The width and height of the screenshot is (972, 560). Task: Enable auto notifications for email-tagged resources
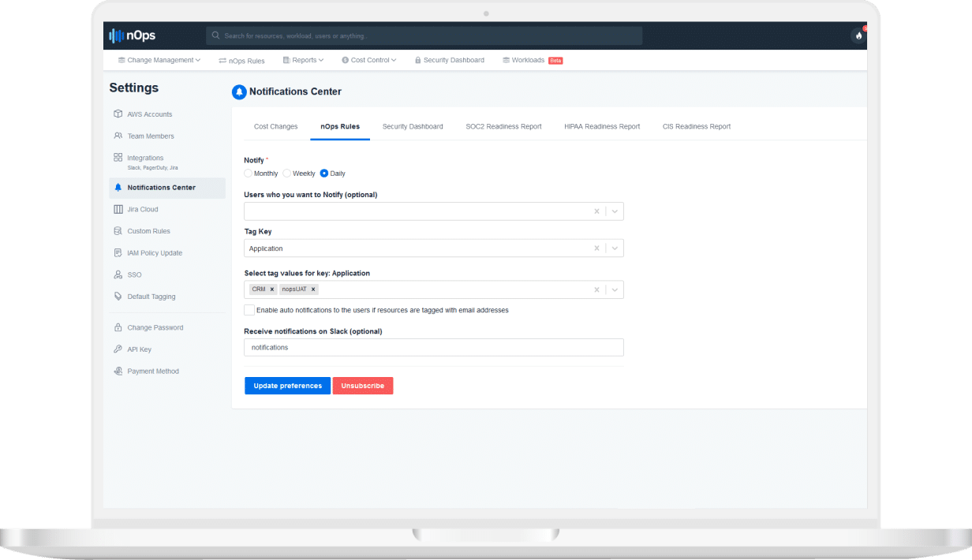[249, 310]
